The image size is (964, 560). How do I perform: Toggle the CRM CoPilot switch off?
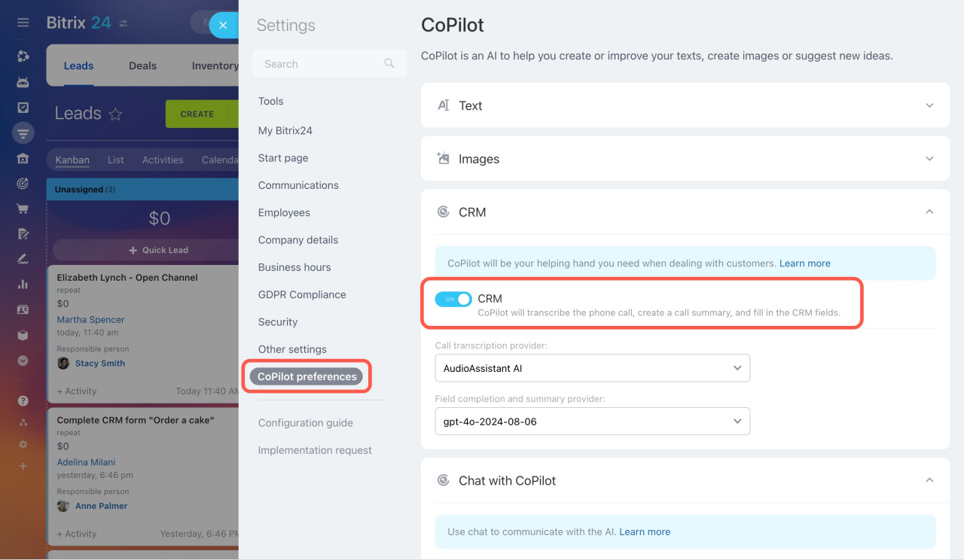453,299
